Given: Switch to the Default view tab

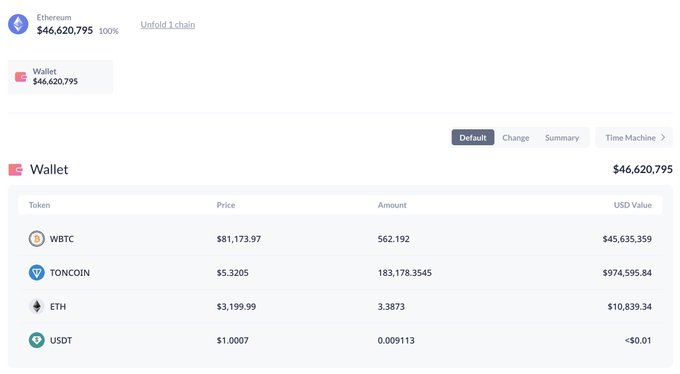Looking at the screenshot, I should click(473, 138).
